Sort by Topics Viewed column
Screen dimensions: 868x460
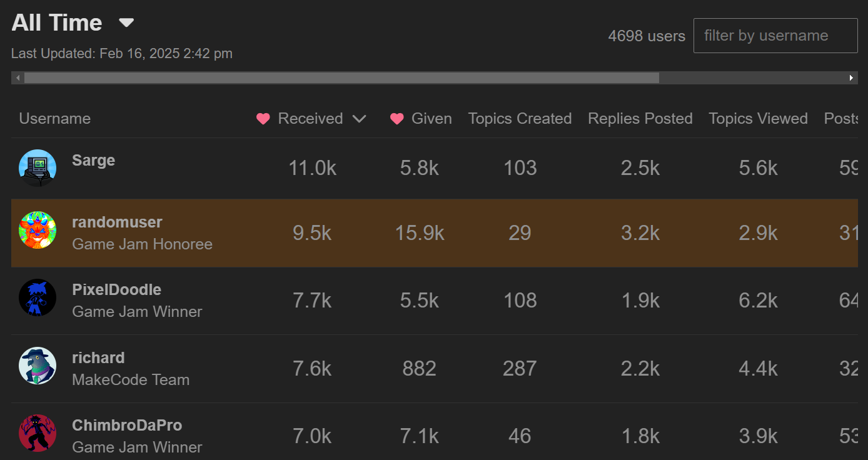tap(758, 119)
